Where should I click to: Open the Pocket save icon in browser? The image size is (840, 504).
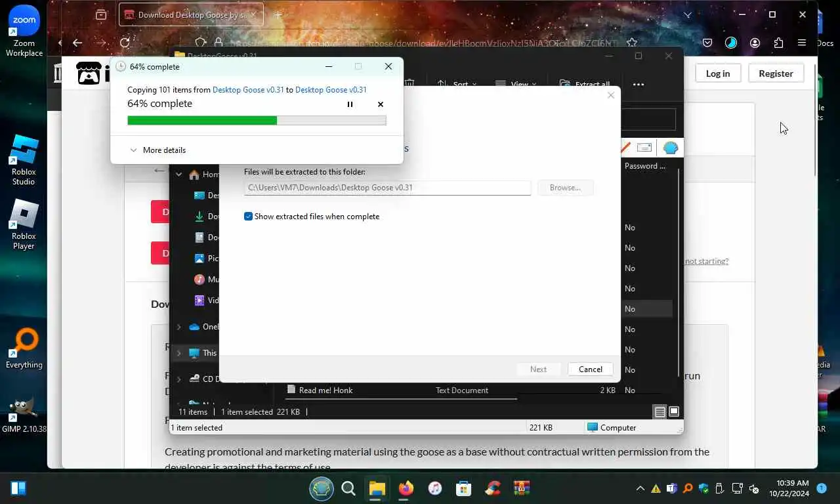tap(707, 43)
